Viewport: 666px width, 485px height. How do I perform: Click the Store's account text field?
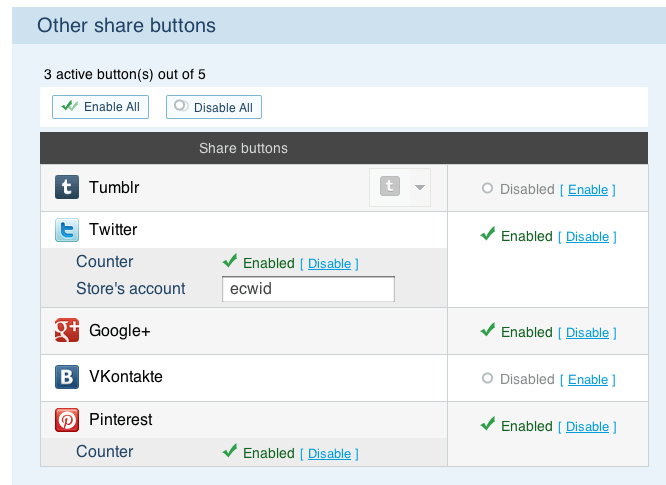point(308,289)
